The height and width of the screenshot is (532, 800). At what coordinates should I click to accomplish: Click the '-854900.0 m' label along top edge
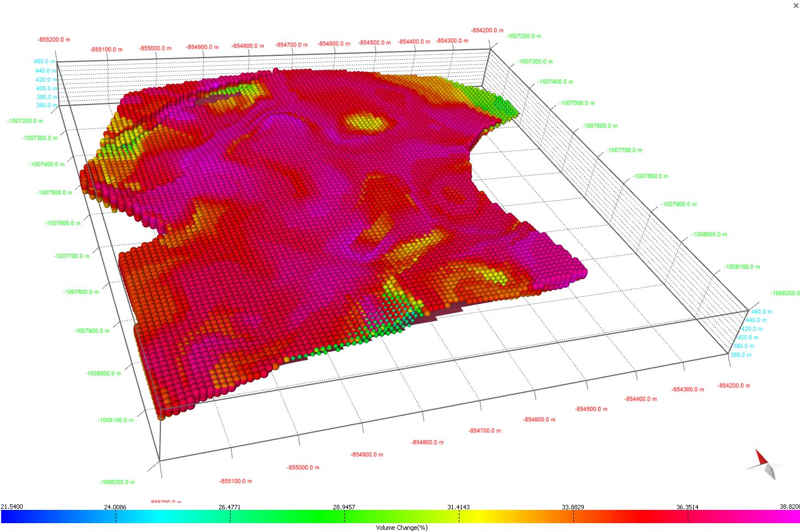pyautogui.click(x=202, y=47)
